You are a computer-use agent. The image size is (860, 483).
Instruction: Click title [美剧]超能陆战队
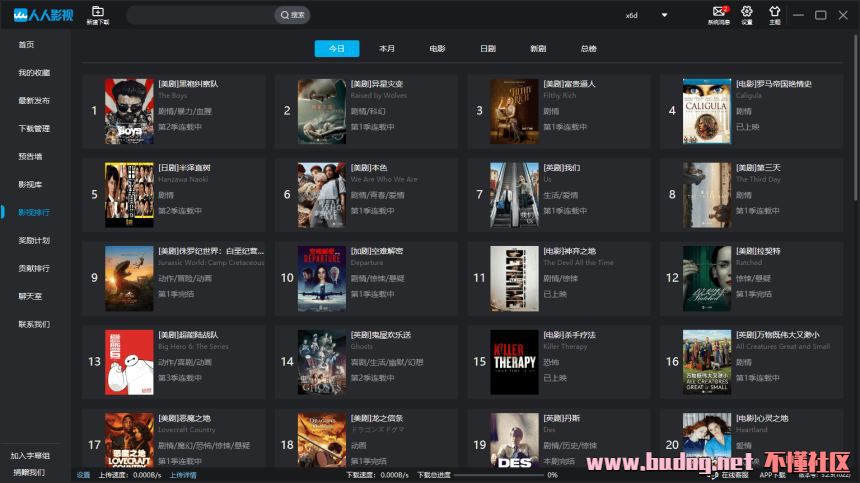click(x=188, y=334)
